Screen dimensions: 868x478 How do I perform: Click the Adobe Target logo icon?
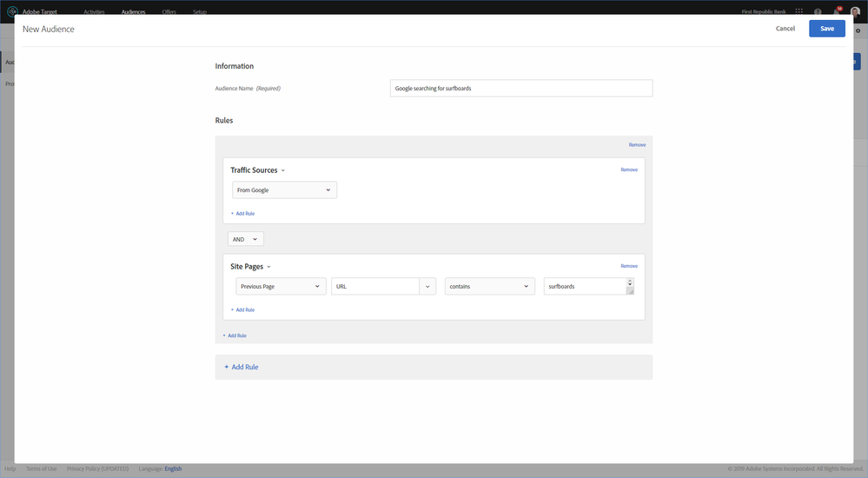coord(11,12)
